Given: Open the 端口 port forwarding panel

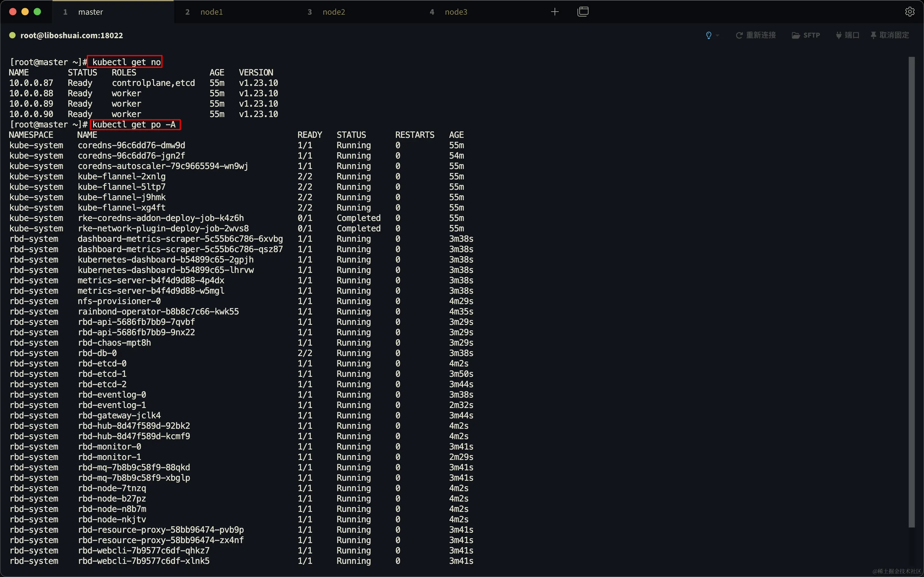Looking at the screenshot, I should (847, 35).
